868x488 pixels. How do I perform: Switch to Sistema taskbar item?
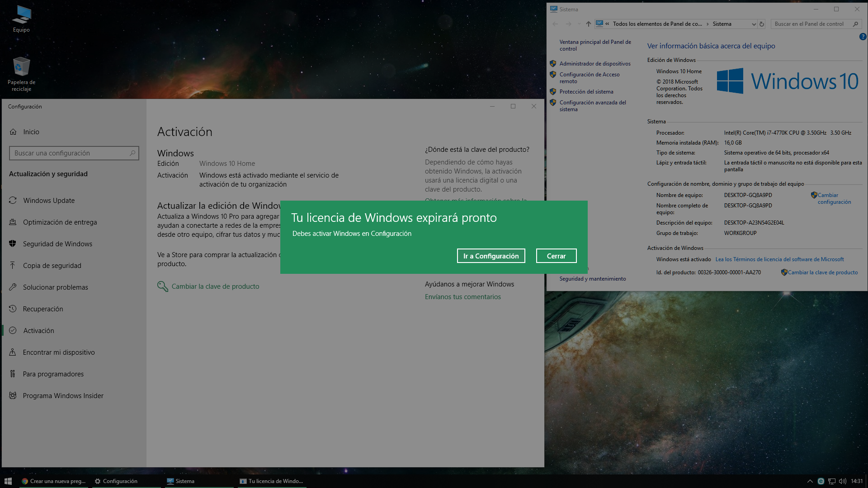(x=199, y=481)
